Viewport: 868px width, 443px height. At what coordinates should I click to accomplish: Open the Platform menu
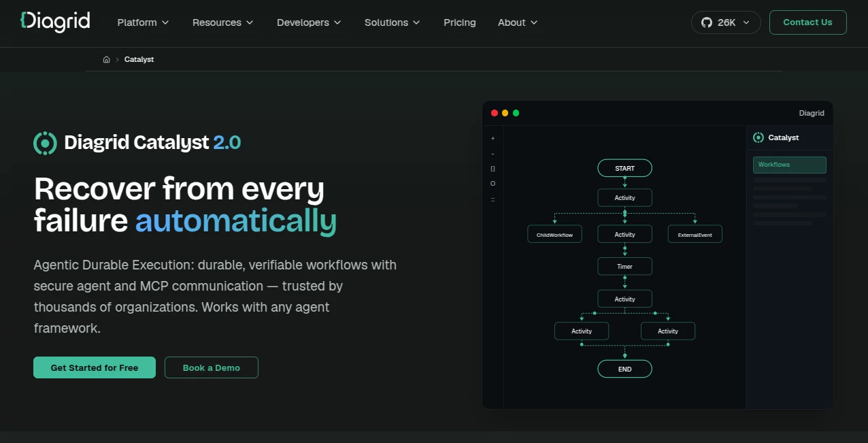pos(143,22)
